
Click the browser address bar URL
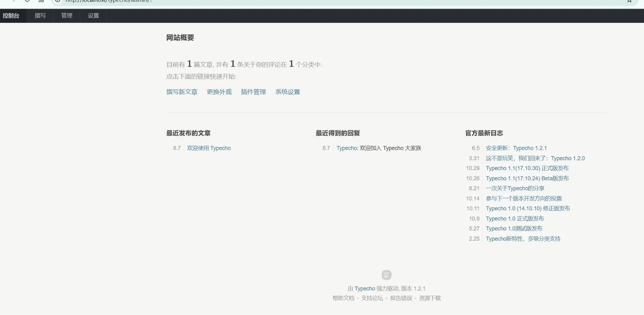109,2
